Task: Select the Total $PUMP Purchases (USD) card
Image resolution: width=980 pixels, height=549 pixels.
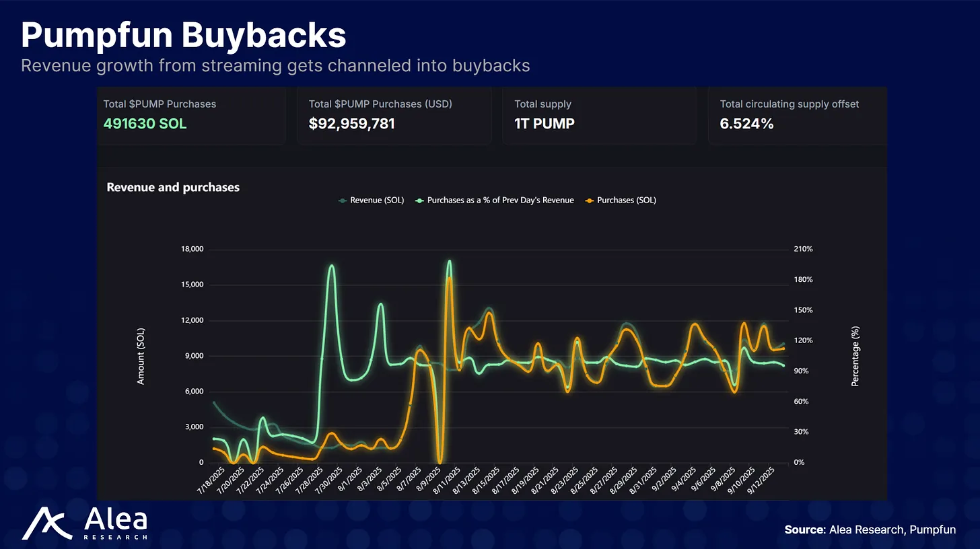Action: coord(394,116)
